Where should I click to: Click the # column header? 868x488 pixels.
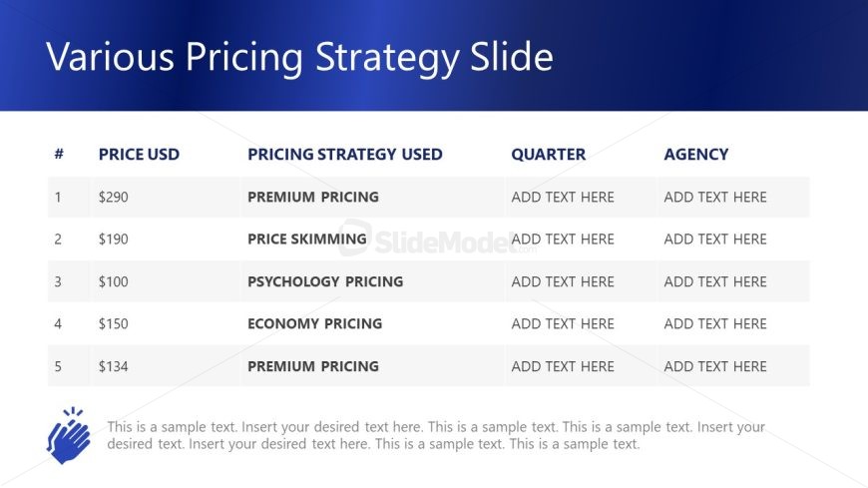pyautogui.click(x=59, y=154)
